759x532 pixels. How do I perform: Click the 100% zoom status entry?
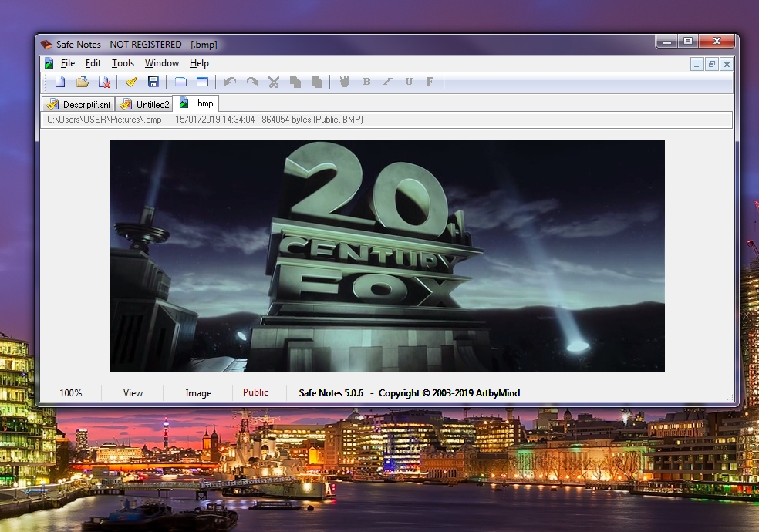71,393
